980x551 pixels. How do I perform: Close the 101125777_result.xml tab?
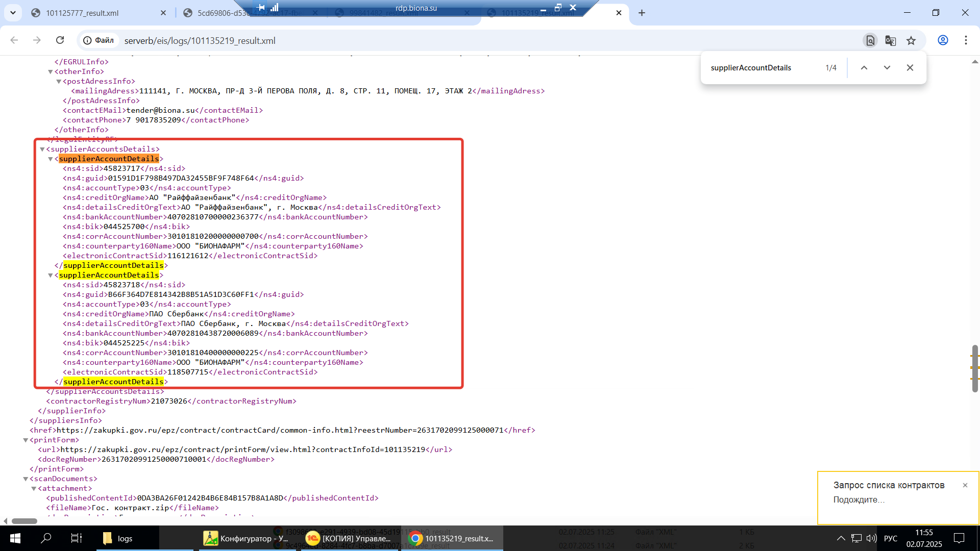pos(163,13)
